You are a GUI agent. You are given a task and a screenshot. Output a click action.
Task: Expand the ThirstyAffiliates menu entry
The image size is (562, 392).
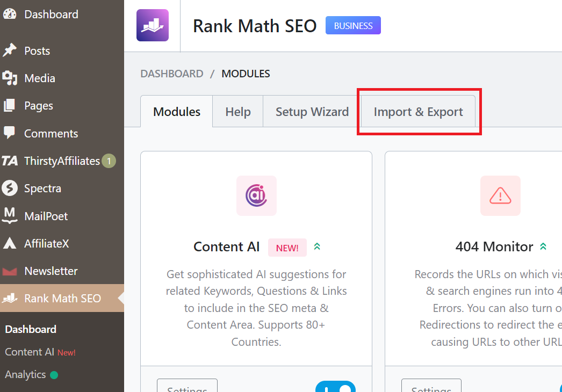point(61,161)
